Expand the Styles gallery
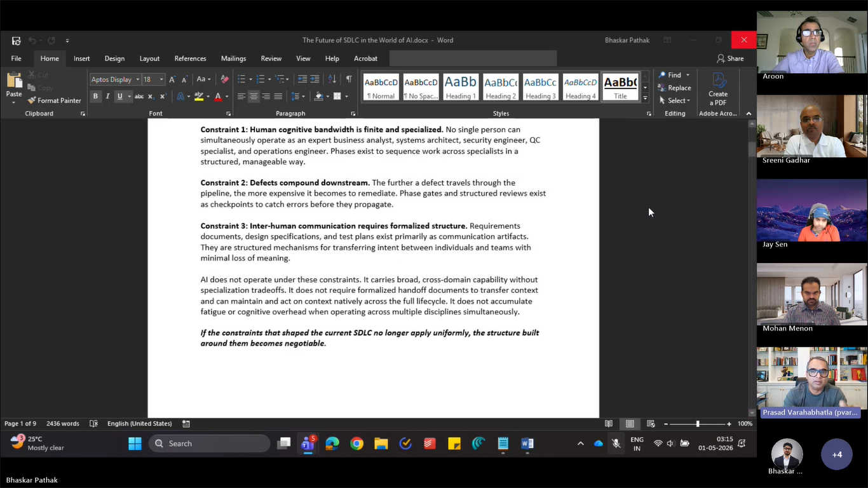 tap(645, 98)
